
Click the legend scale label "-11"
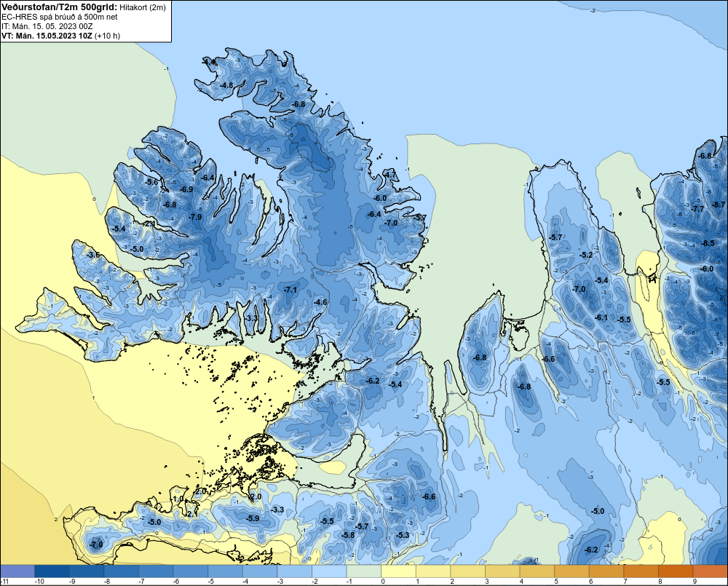6,582
